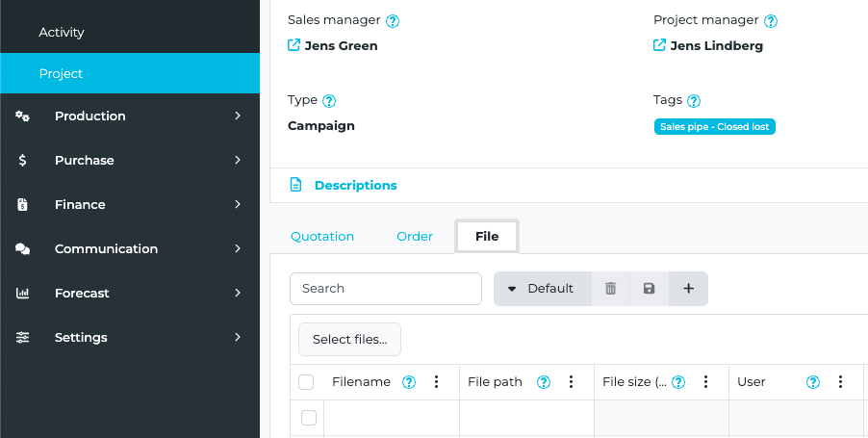Expand the Descriptions section
868x438 pixels.
tap(355, 185)
